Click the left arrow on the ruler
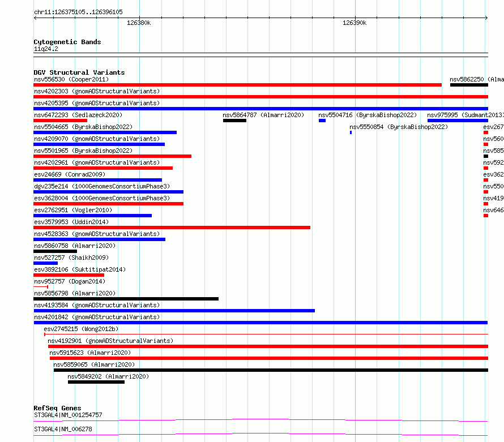Screen dimensions: 504x442 (35, 18)
